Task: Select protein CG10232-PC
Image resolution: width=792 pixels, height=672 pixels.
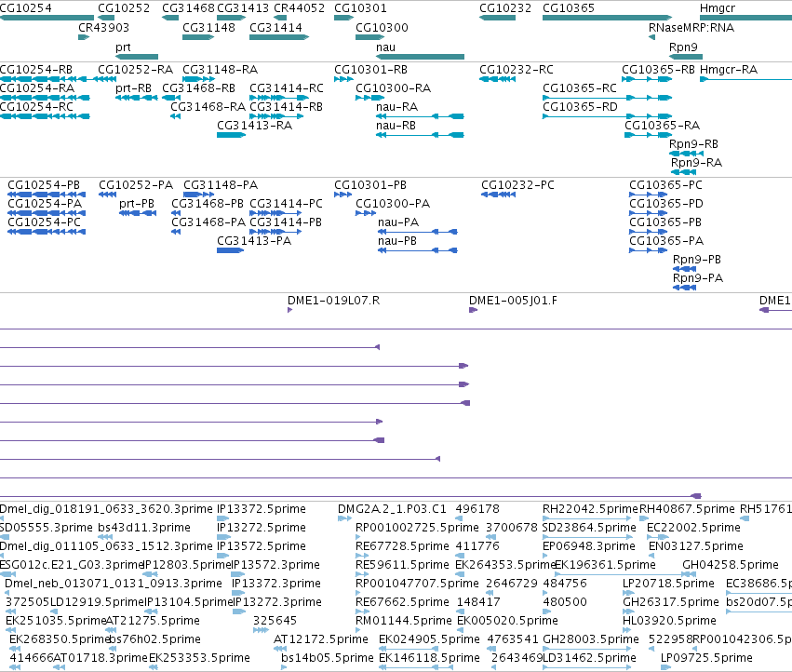Action: [x=517, y=185]
